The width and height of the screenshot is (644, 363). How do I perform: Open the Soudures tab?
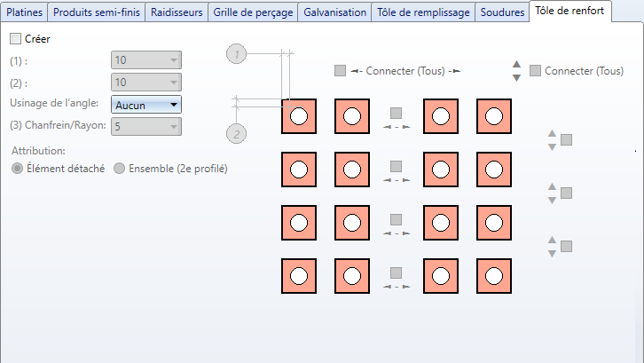click(502, 12)
